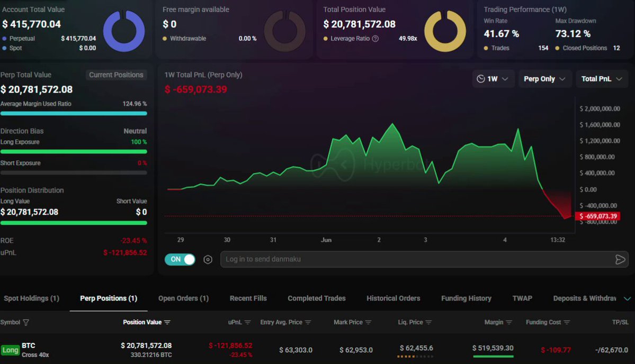The width and height of the screenshot is (635, 364).
Task: Sort by Funding Cost column icon
Action: [x=567, y=322]
